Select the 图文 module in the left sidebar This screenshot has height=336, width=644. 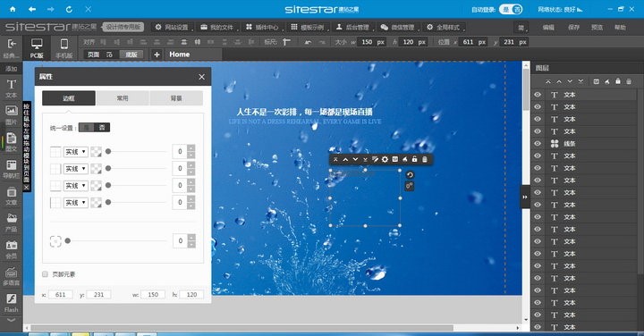coord(11,141)
